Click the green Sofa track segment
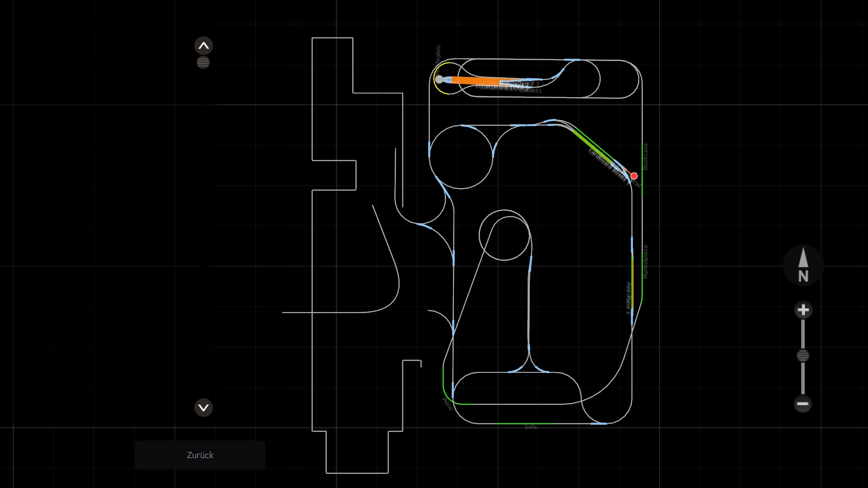Screen dimensions: 868x488 [x=524, y=423]
